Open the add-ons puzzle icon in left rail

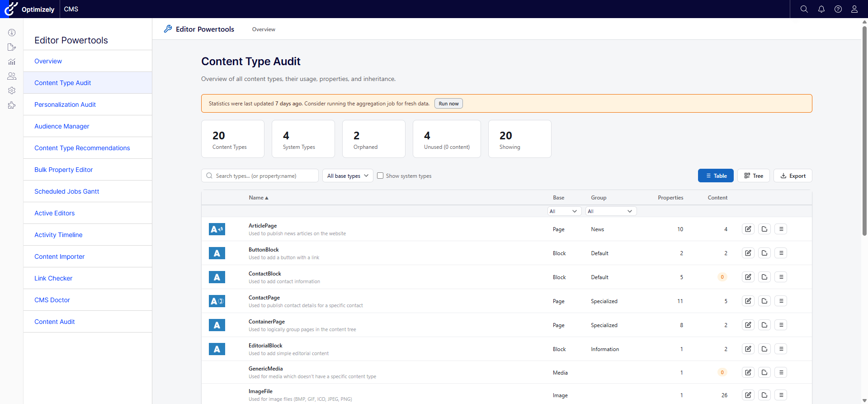click(12, 105)
